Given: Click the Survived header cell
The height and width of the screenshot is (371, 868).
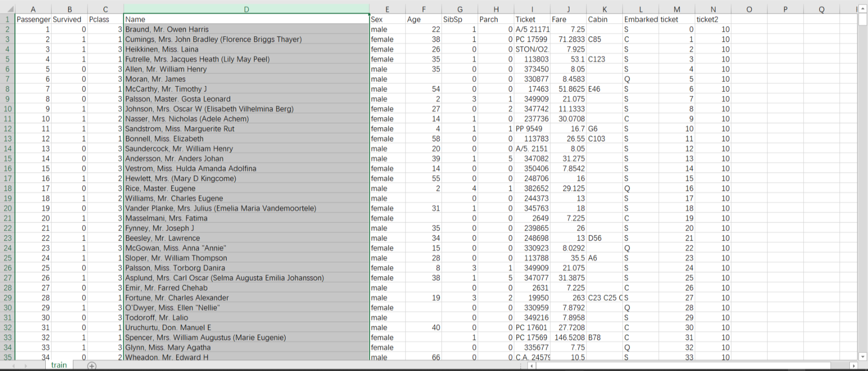Looking at the screenshot, I should click(x=69, y=19).
